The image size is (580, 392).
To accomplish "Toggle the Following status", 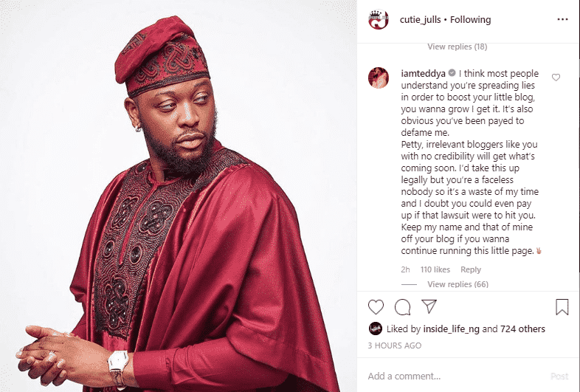I will tap(470, 20).
